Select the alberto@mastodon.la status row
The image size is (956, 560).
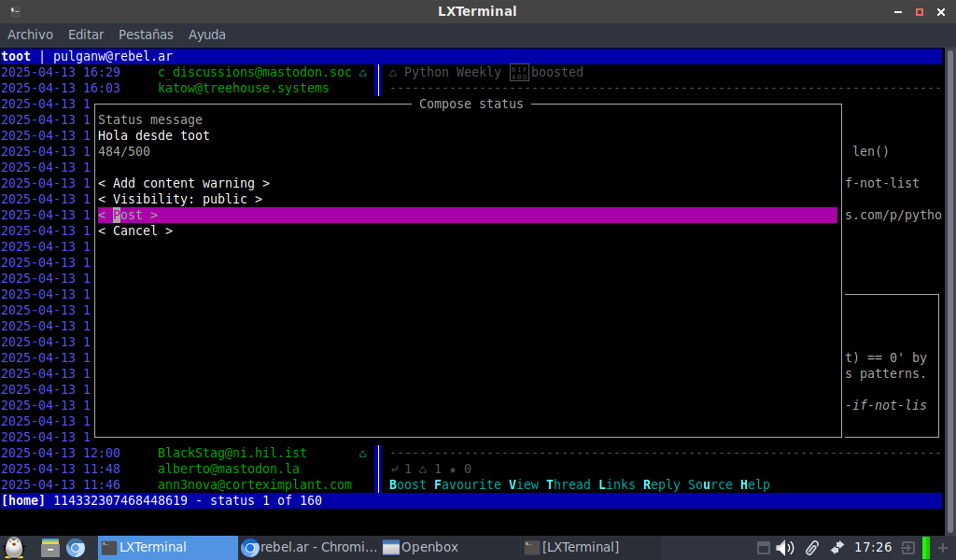189,469
